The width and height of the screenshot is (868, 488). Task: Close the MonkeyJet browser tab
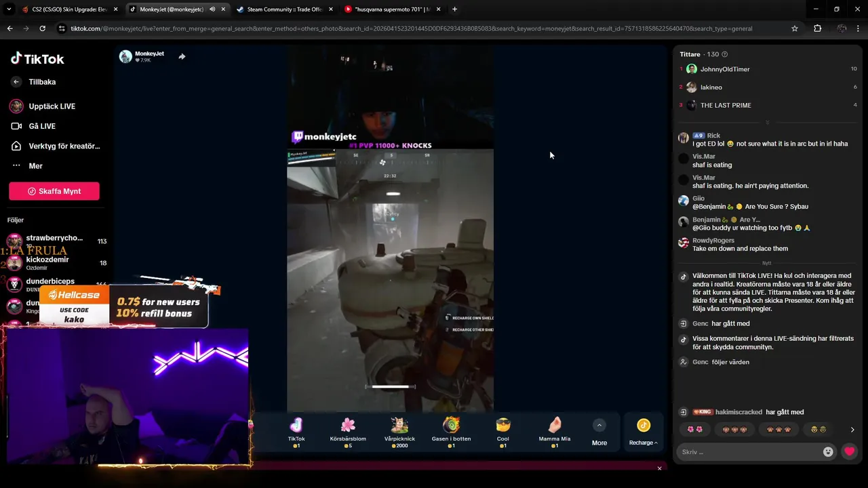pos(223,9)
